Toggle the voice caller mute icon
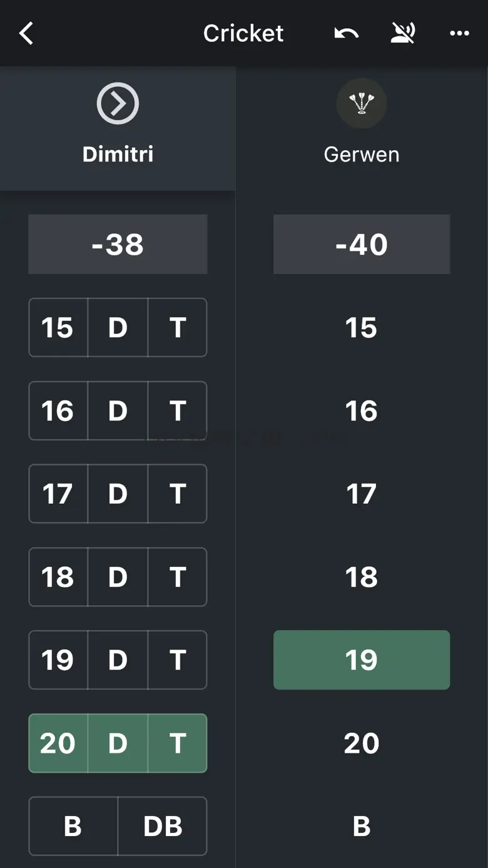The width and height of the screenshot is (488, 868). pos(403,33)
